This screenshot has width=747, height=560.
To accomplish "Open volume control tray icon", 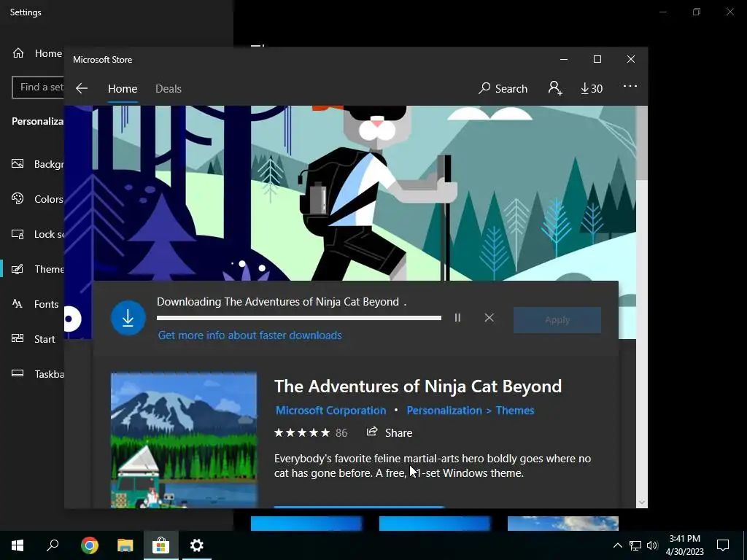I will pos(652,545).
